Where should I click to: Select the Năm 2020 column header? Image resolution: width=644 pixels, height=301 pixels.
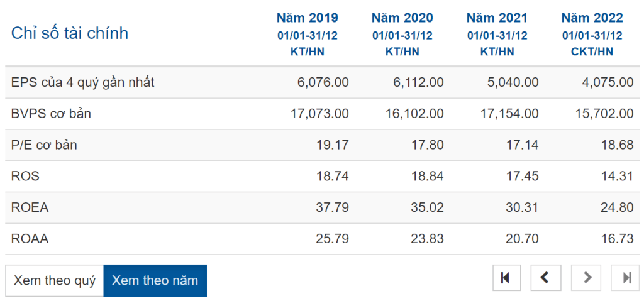[x=402, y=18]
